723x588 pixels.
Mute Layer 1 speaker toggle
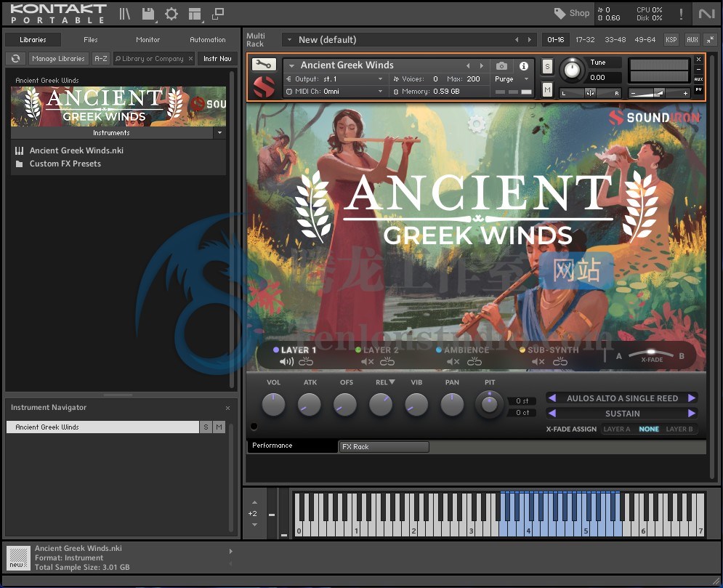(x=286, y=362)
